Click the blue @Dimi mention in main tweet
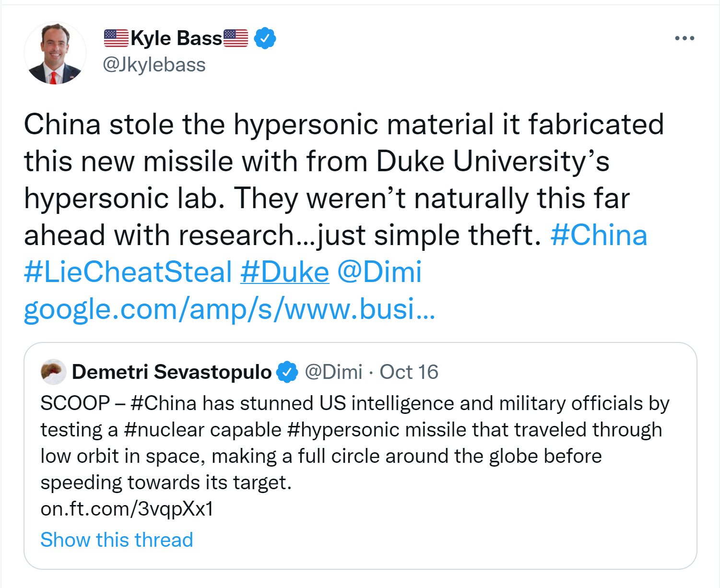This screenshot has height=588, width=720. pos(379,272)
